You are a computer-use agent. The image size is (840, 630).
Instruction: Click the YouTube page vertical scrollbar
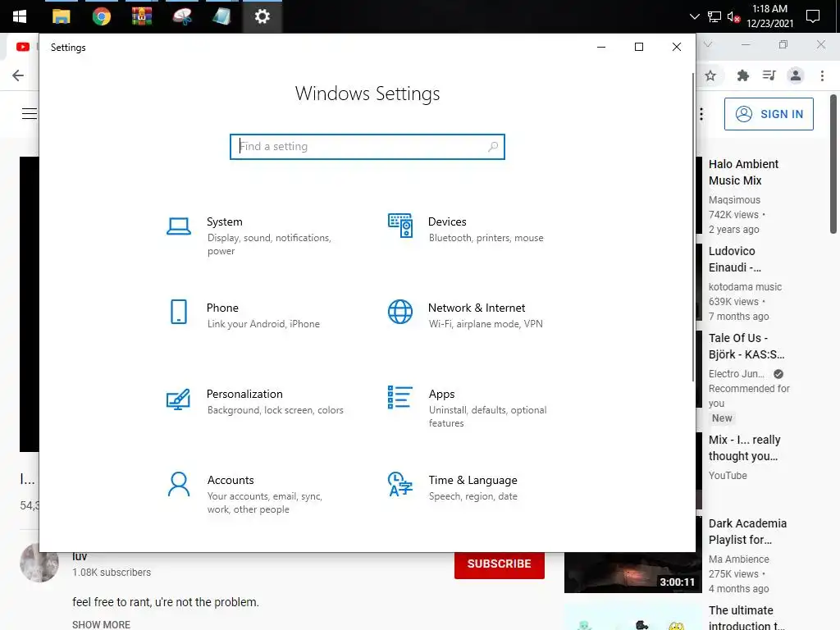pyautogui.click(x=833, y=164)
